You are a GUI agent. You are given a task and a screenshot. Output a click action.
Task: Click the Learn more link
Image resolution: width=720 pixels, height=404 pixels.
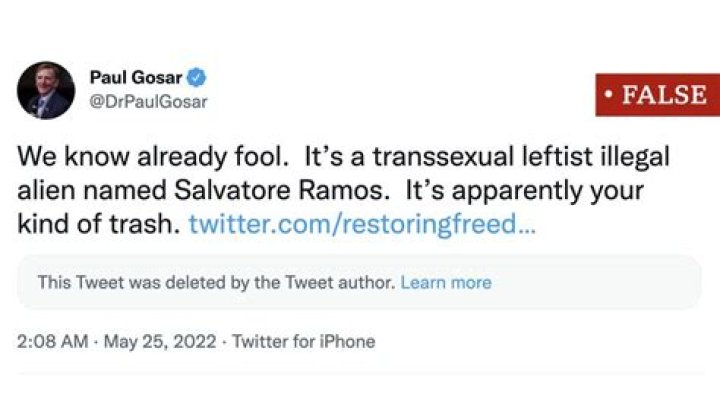click(x=446, y=283)
